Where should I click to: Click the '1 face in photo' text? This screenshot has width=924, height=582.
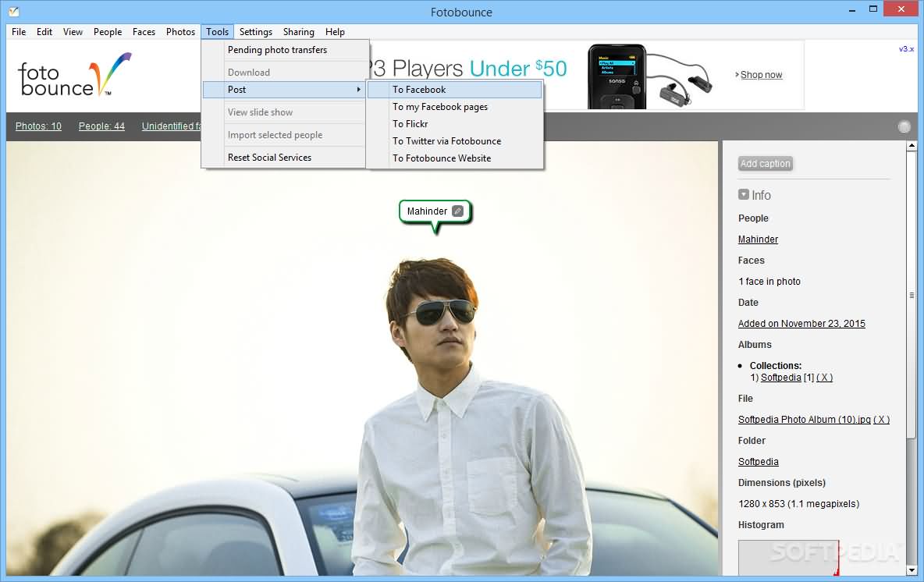[769, 282]
